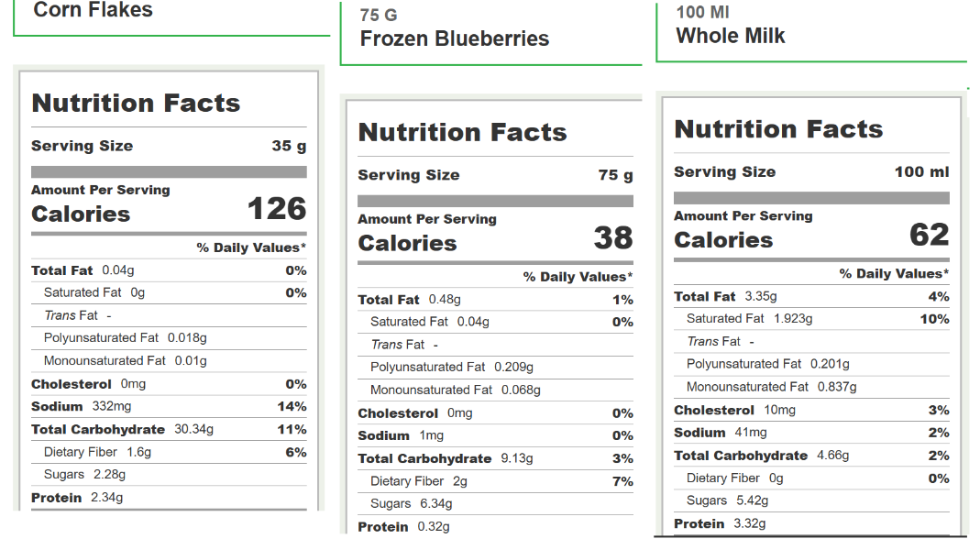Click the Corn Flakes heading
This screenshot has height=550, width=980.
pyautogui.click(x=93, y=10)
